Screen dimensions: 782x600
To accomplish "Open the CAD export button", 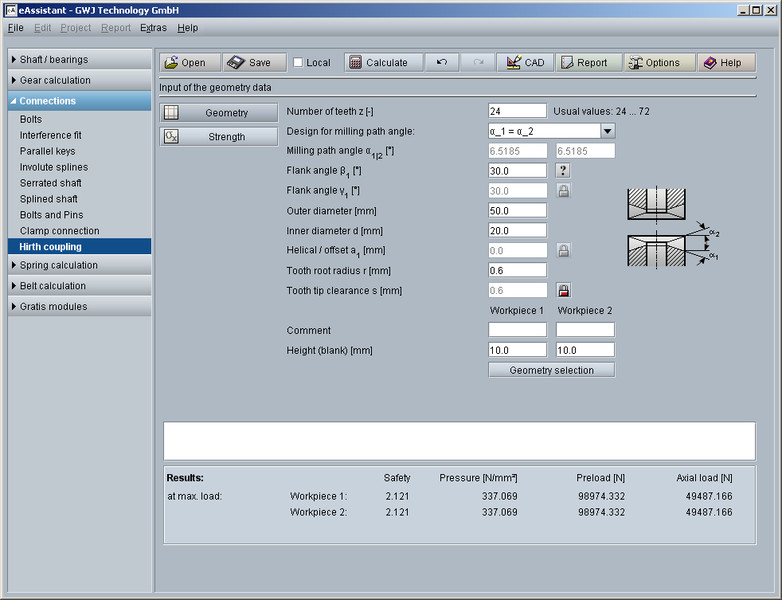I will tap(525, 62).
